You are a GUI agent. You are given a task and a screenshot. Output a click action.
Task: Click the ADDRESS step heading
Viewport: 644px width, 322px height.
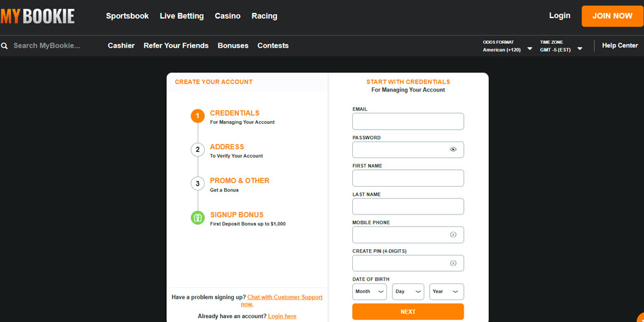click(227, 147)
